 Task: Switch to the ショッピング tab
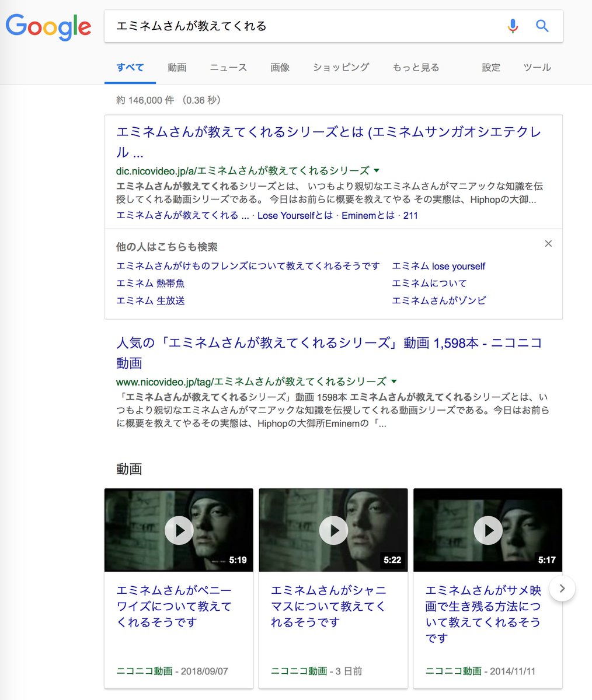click(x=341, y=68)
